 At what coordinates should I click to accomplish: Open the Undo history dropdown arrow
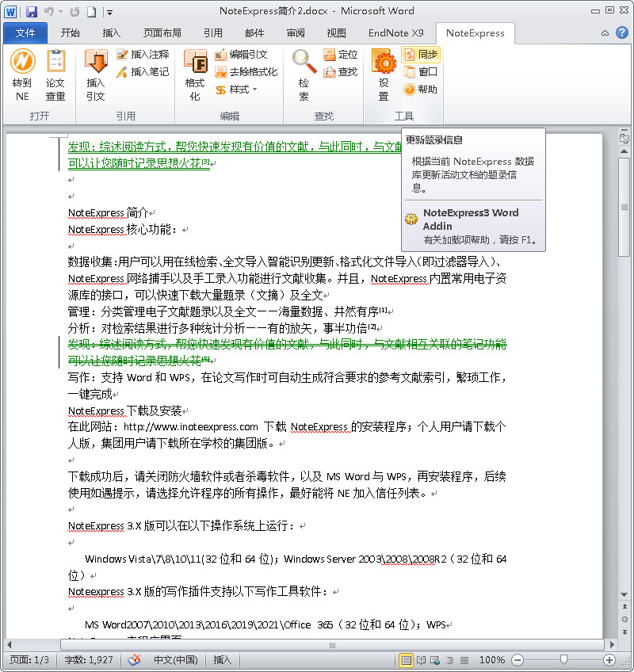(x=60, y=12)
